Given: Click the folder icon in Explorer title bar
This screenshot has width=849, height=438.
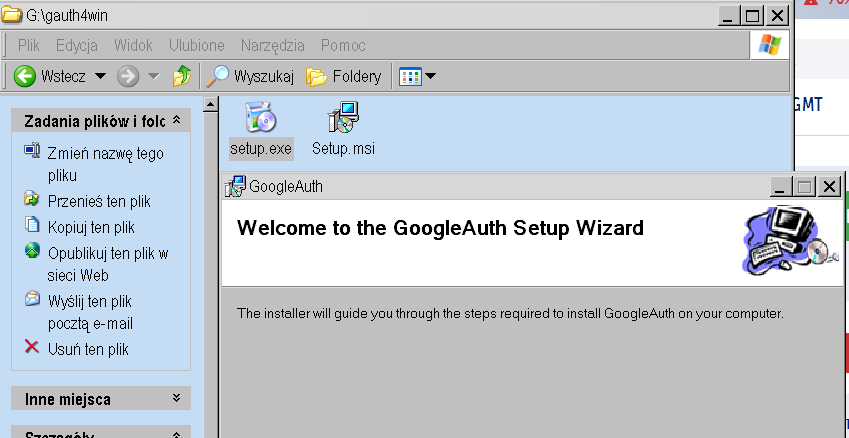Looking at the screenshot, I should tap(11, 14).
